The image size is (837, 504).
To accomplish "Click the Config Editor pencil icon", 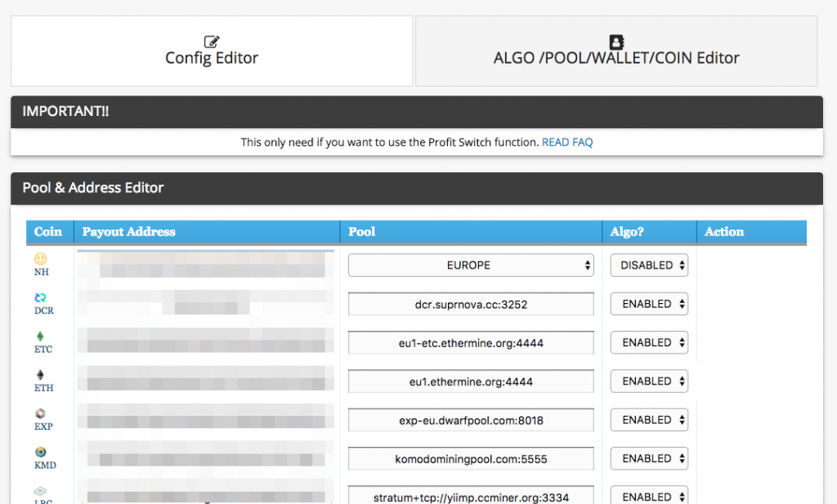I will 212,42.
